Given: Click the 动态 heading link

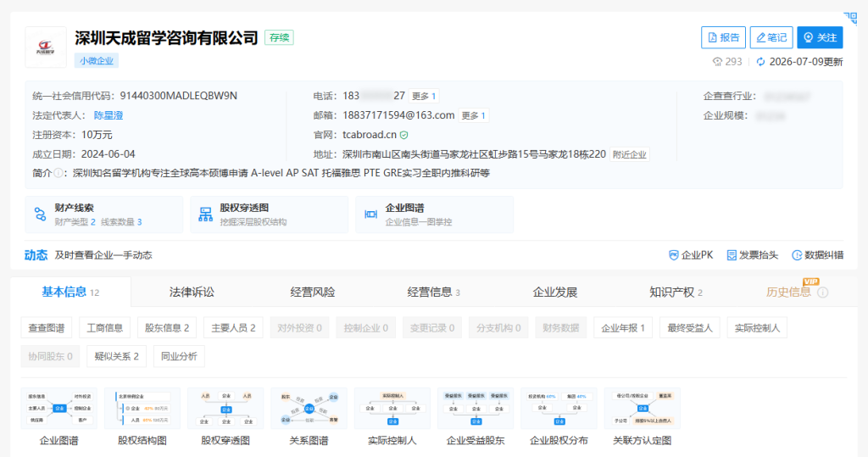Looking at the screenshot, I should (36, 255).
